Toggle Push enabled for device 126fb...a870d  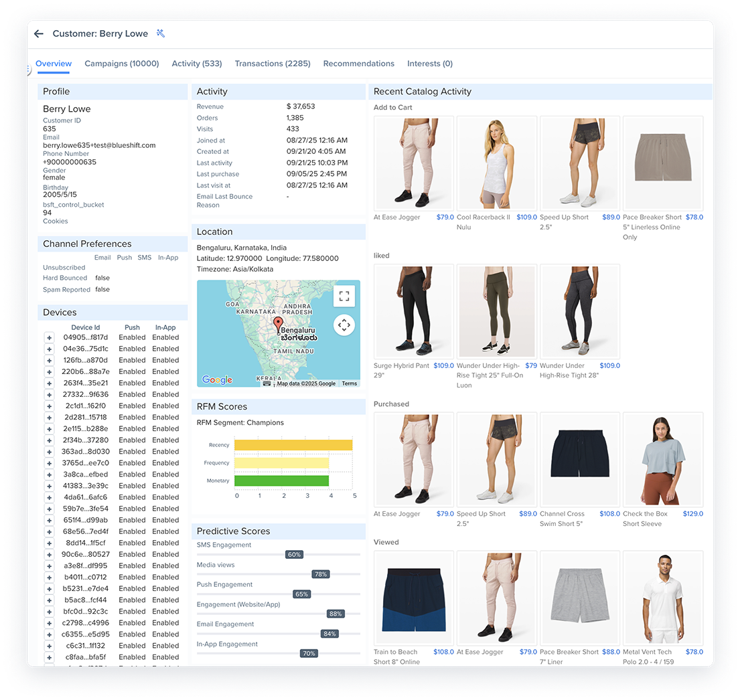tap(132, 361)
